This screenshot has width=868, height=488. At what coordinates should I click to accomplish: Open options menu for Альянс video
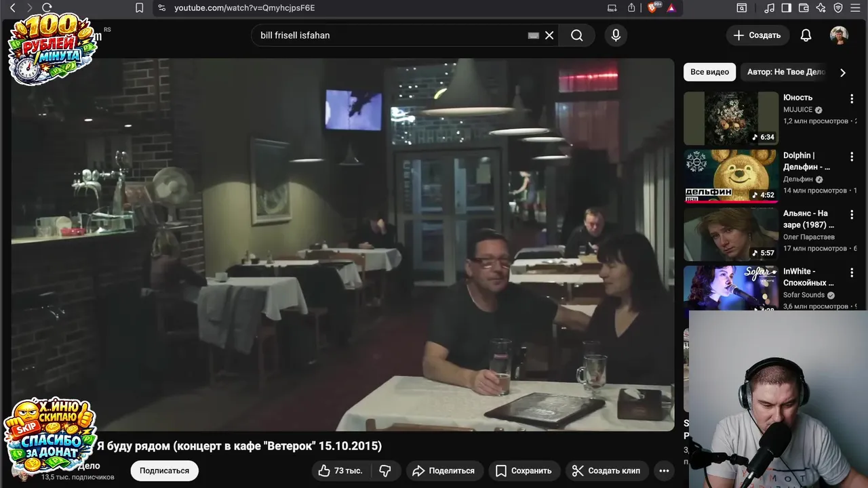852,214
